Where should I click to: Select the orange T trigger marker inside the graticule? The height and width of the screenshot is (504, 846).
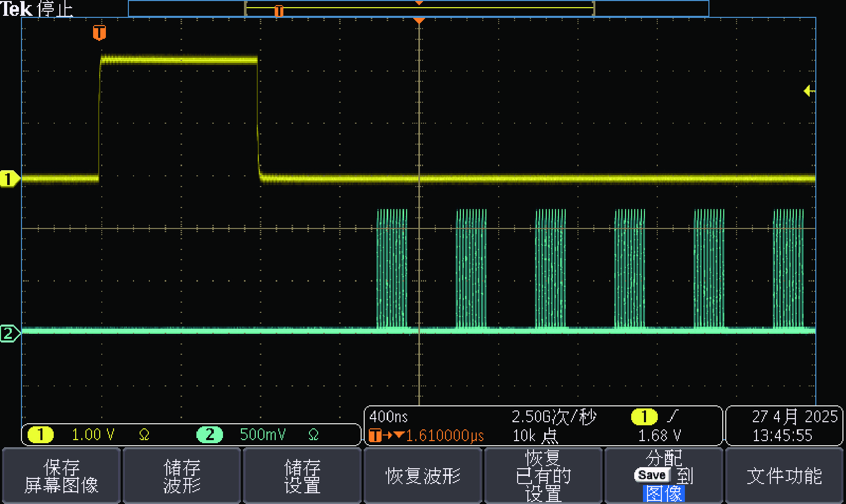99,33
